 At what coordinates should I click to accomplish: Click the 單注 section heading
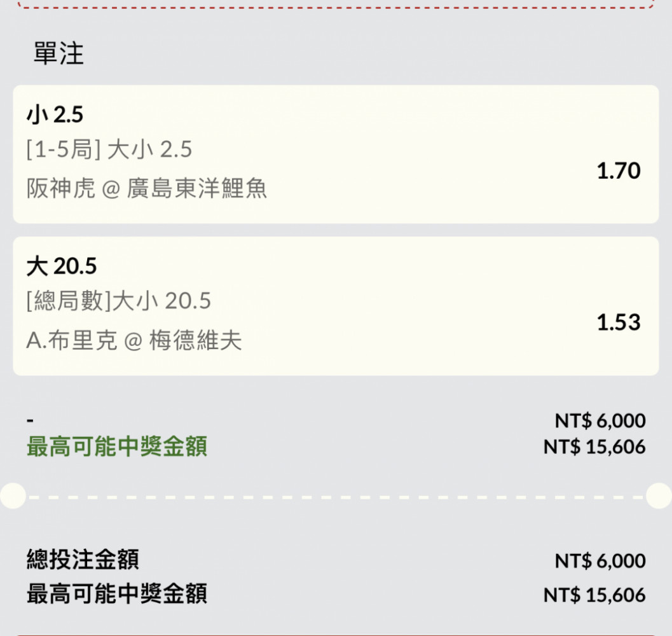[x=58, y=53]
